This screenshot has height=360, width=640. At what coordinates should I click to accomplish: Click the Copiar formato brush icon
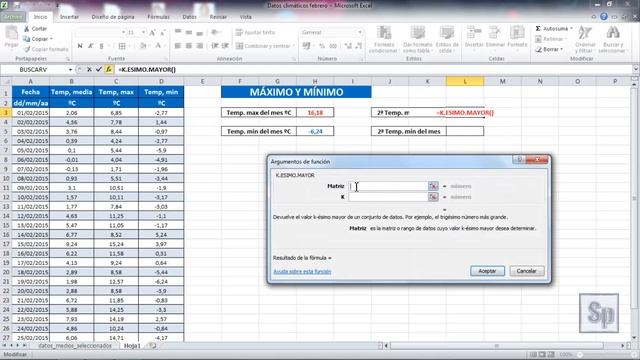27,49
